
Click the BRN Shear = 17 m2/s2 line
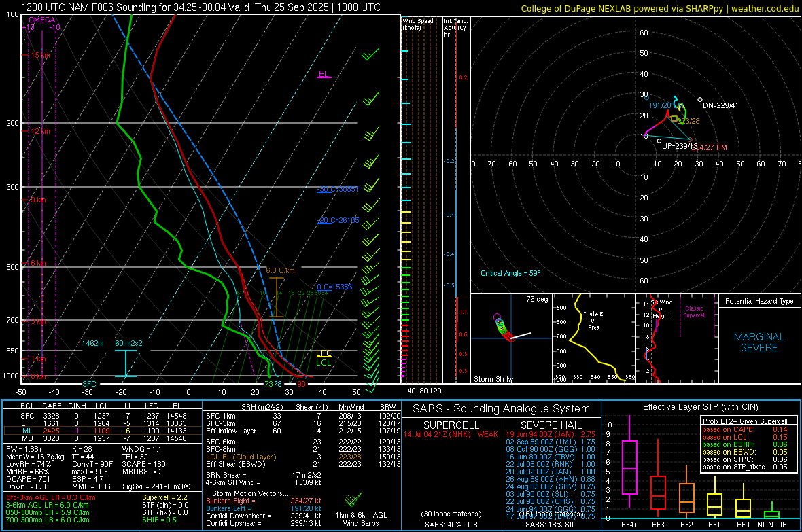(x=264, y=475)
